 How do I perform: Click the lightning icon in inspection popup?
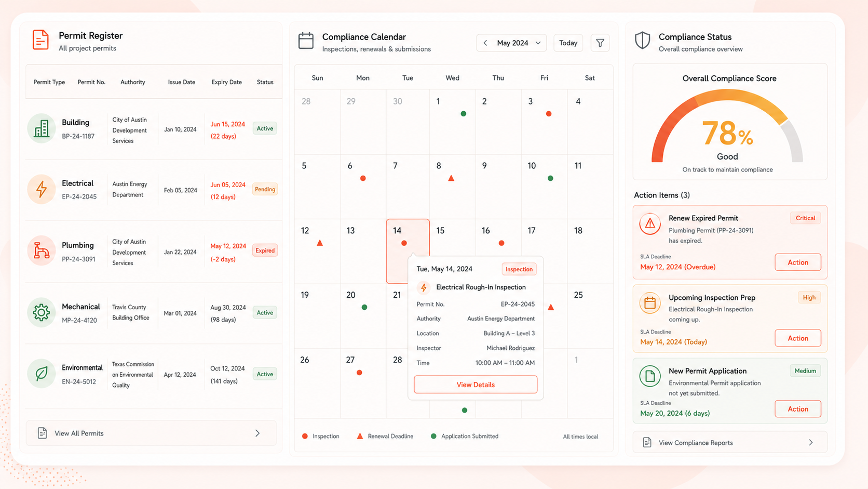(424, 287)
